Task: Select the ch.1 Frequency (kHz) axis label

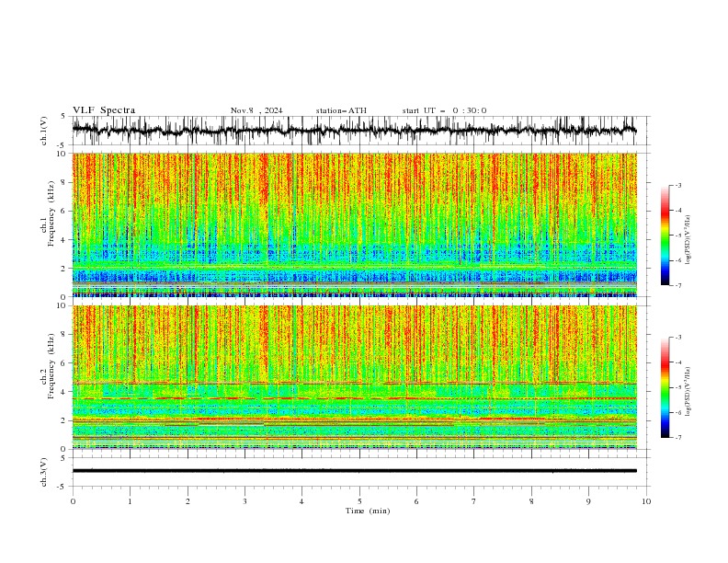Action: coord(48,213)
